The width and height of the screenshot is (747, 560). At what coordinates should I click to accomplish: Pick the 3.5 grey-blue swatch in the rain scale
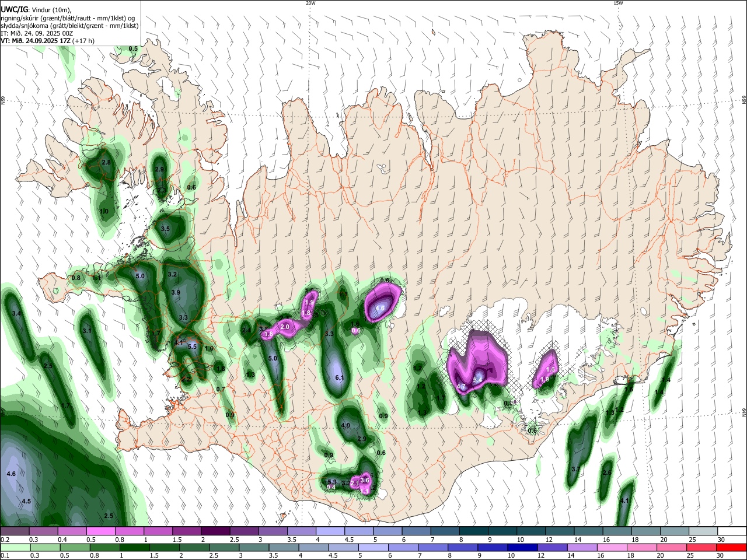click(284, 547)
